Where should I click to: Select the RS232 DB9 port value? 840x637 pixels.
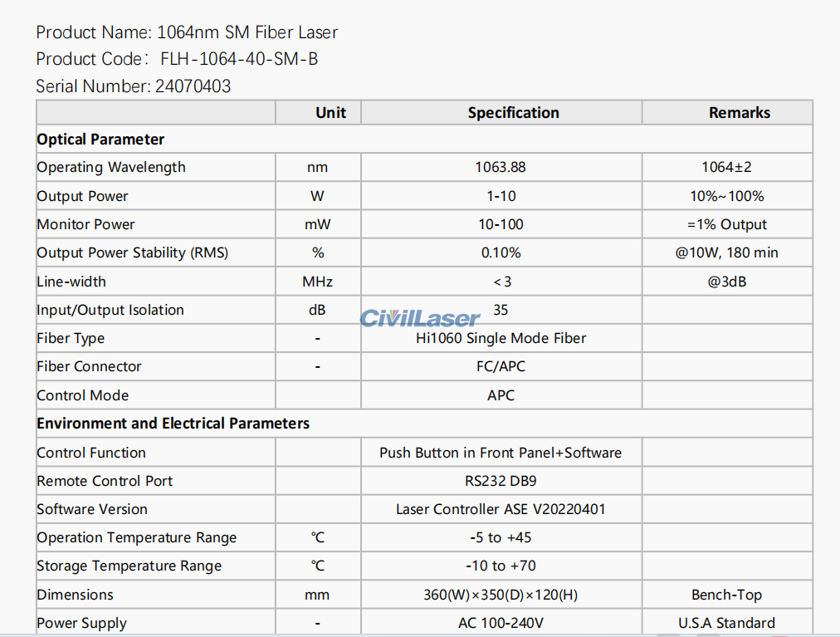pos(501,481)
